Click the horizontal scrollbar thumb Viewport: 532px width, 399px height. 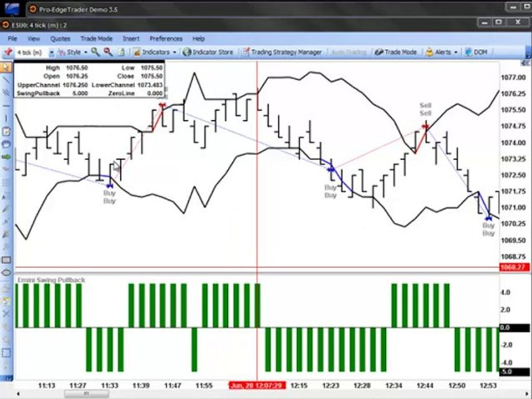86,393
